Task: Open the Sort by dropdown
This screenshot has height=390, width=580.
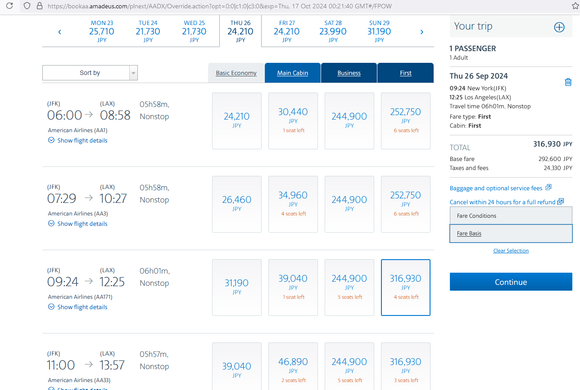Action: click(x=90, y=73)
